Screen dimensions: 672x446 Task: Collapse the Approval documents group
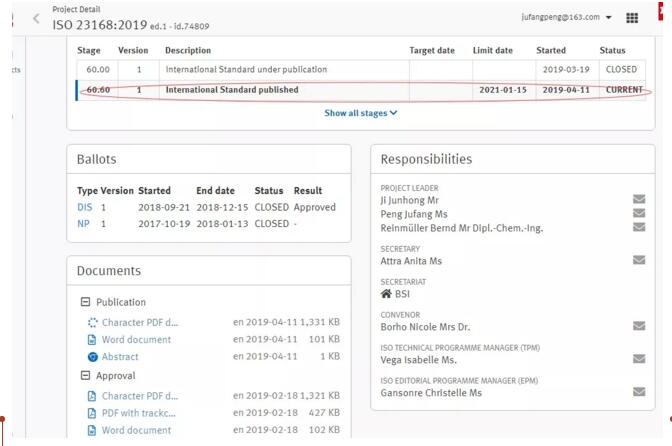(86, 375)
